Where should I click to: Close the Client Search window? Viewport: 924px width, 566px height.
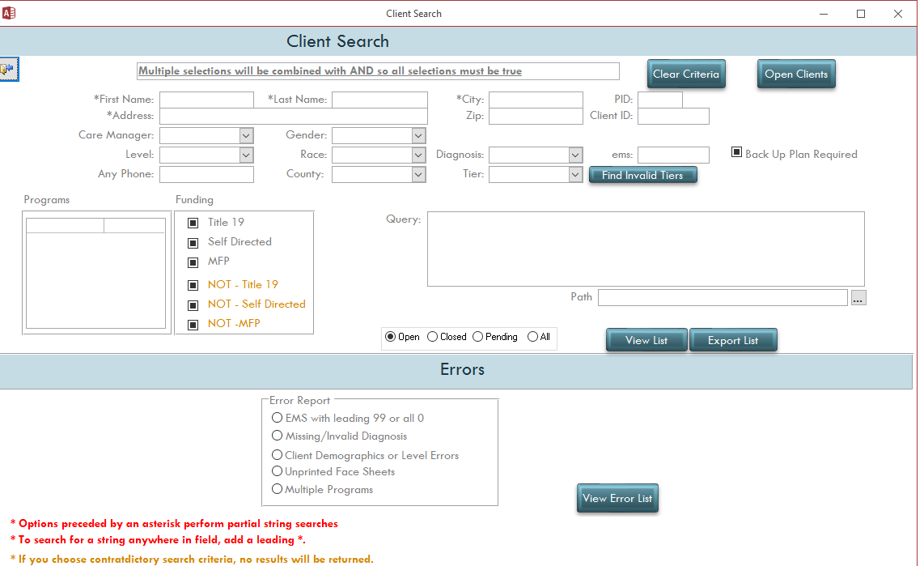point(898,14)
